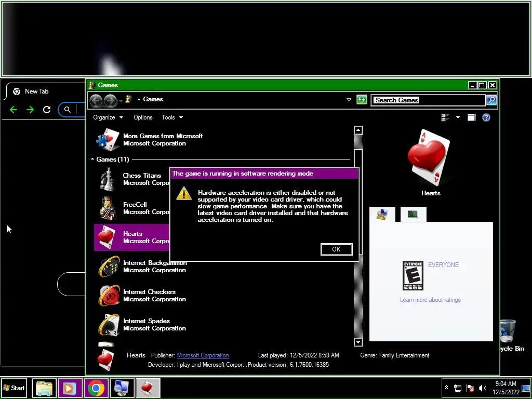Click Chrome's back arrow

click(14, 110)
